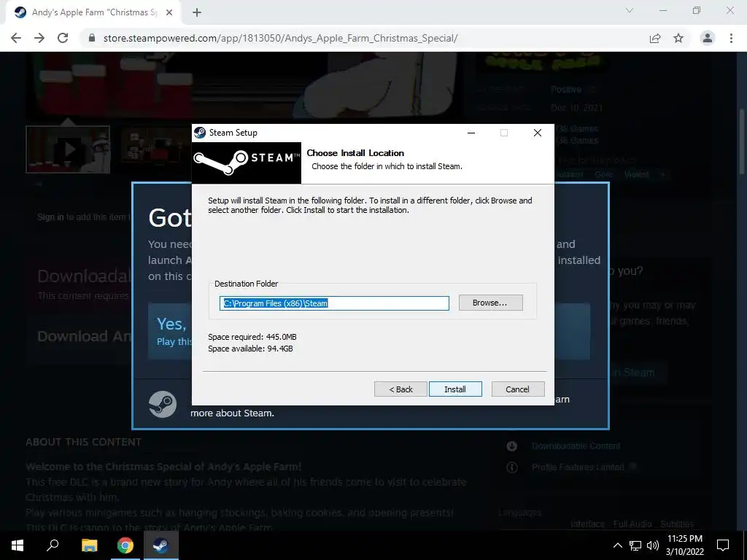The image size is (747, 560).
Task: Bookmark this page with the star icon
Action: [678, 38]
